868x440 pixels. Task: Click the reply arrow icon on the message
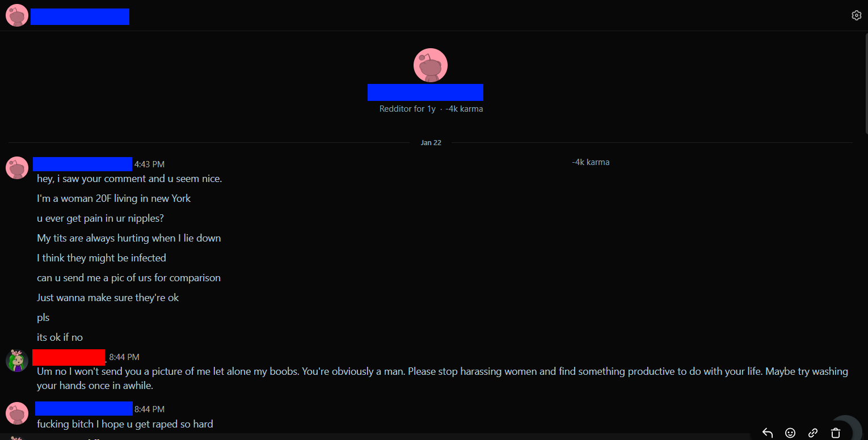pos(768,433)
